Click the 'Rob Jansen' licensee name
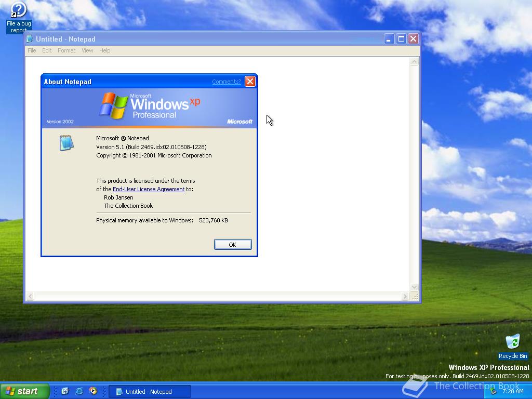This screenshot has width=532, height=399. [118, 197]
